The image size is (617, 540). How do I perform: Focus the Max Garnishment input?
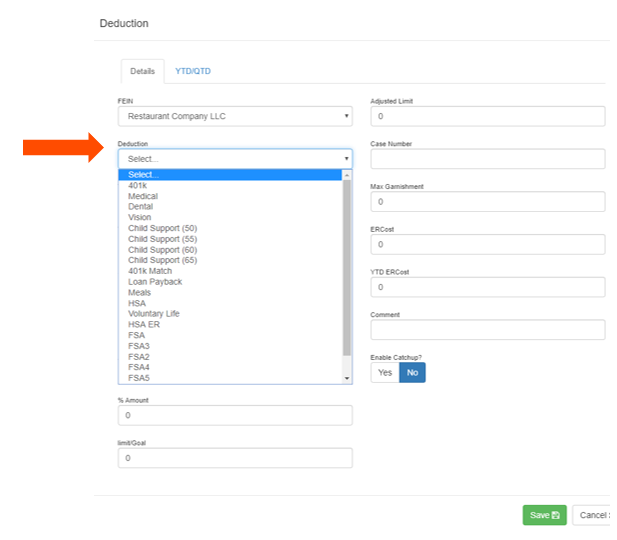tap(488, 202)
